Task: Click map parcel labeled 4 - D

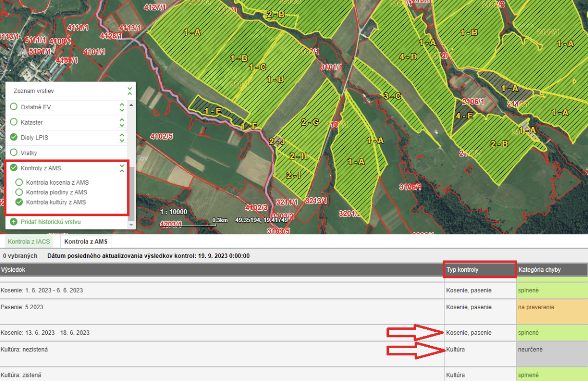Action: [x=408, y=57]
